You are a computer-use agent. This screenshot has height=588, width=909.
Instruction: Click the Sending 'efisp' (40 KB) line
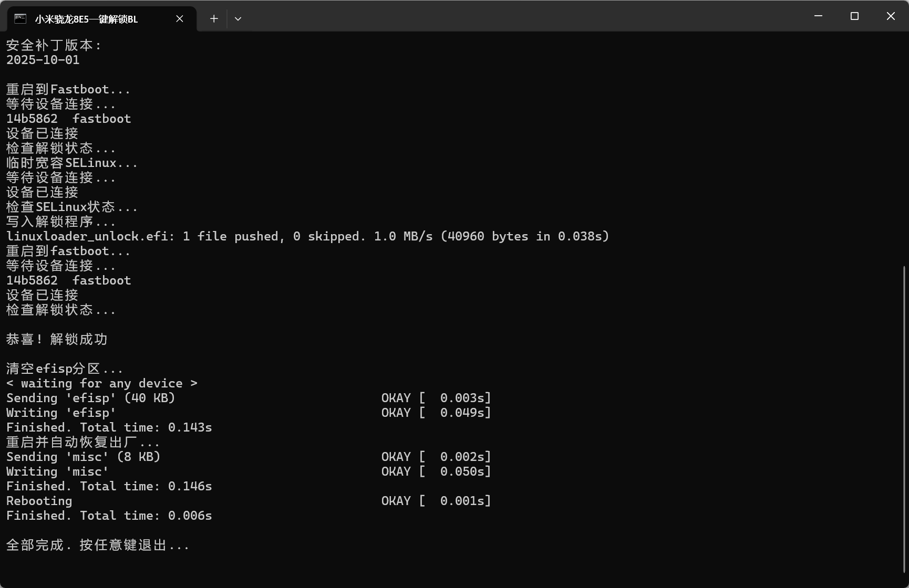pos(90,398)
